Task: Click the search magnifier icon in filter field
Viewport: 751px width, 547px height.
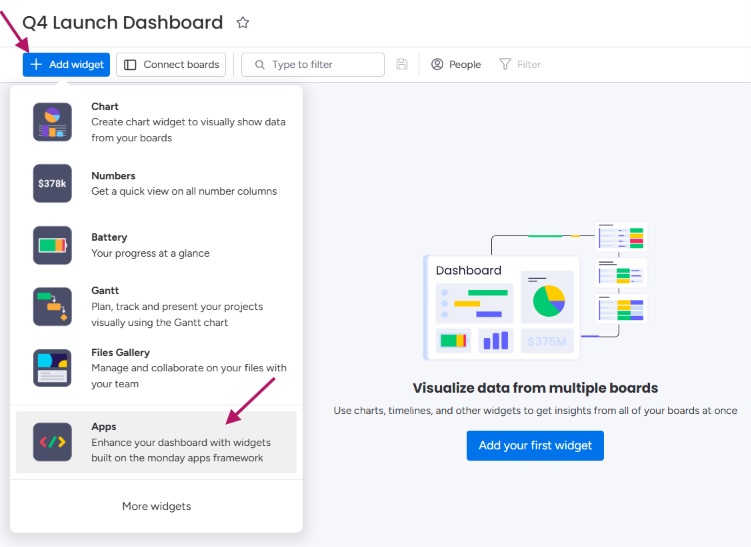Action: pos(260,65)
